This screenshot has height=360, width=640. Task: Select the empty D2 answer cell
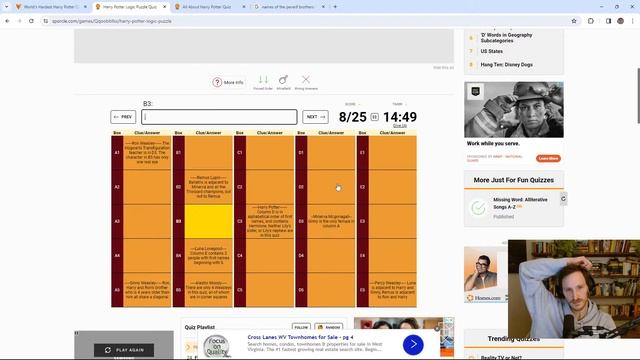coord(331,187)
